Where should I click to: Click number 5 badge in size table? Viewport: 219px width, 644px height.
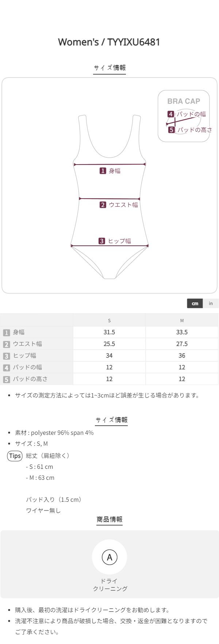coord(6,379)
